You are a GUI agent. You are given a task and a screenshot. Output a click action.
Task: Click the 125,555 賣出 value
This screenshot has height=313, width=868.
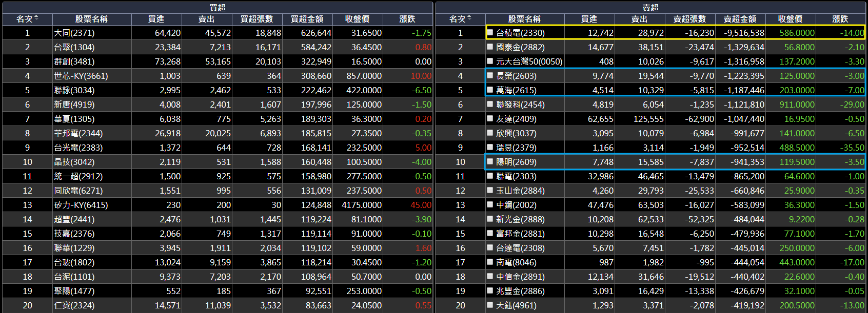click(648, 119)
